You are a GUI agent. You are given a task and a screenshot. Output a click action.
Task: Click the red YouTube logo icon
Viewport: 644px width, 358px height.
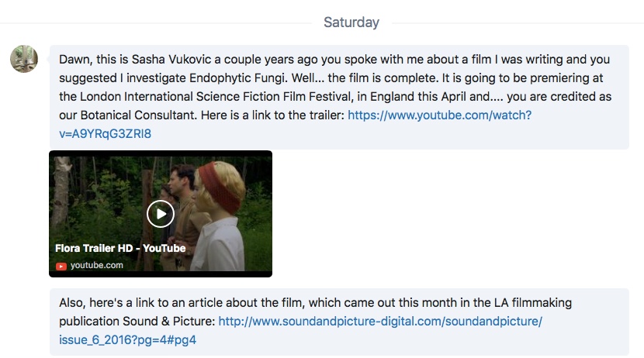(x=61, y=266)
